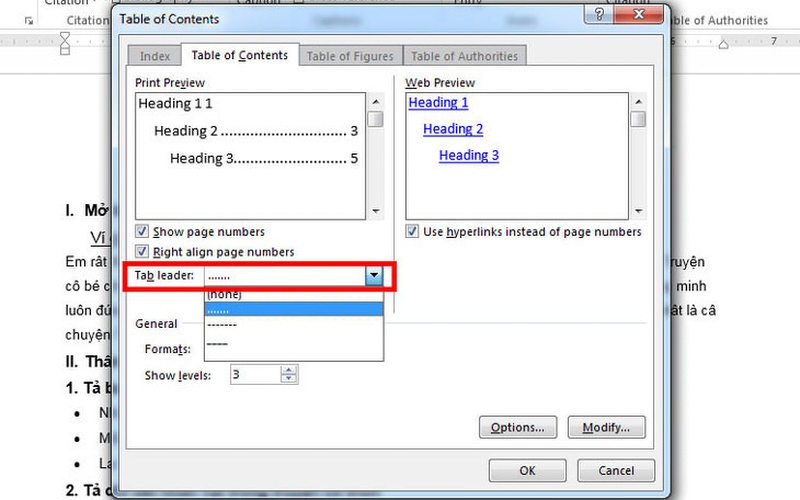800x500 pixels.
Task: Click the ruler first-line indent marker in Word
Action: tap(65, 37)
